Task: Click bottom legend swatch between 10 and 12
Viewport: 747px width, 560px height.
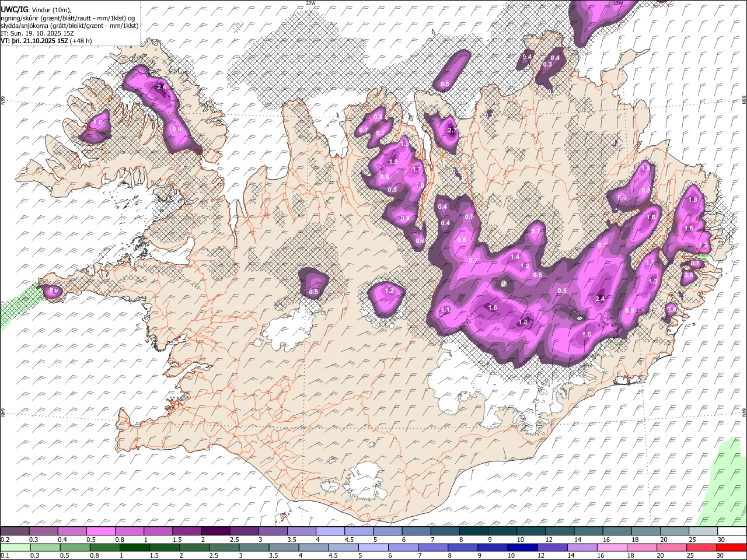Action: 522,547
